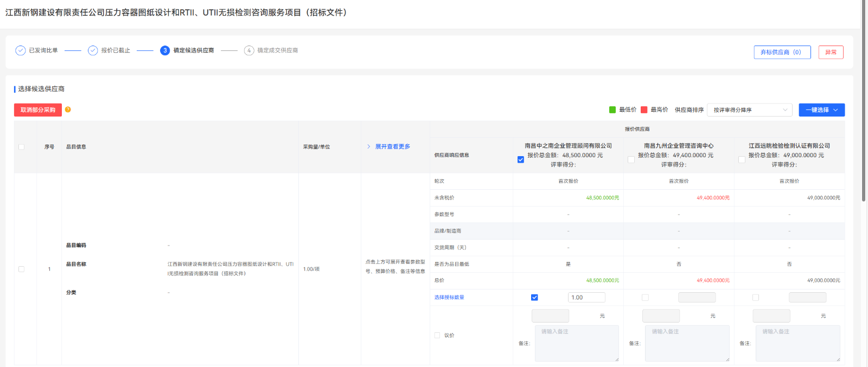Click the checkmark icon beside 已发询比单
The image size is (868, 367).
(21, 50)
